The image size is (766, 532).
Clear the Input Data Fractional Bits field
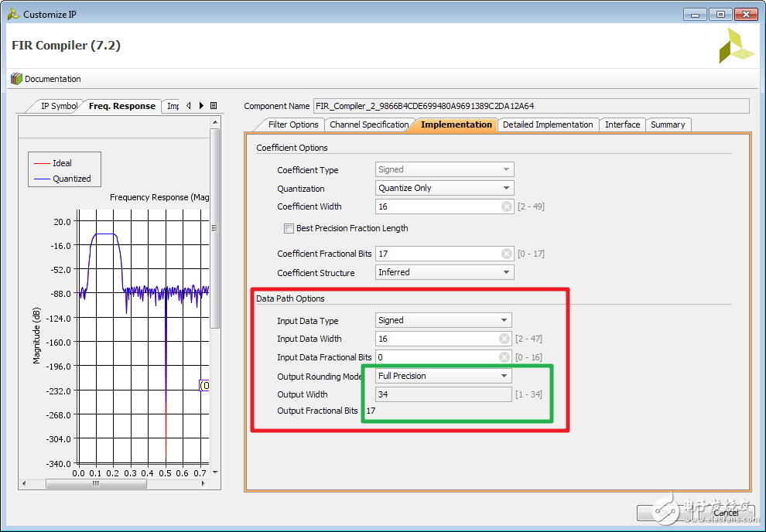(x=504, y=357)
